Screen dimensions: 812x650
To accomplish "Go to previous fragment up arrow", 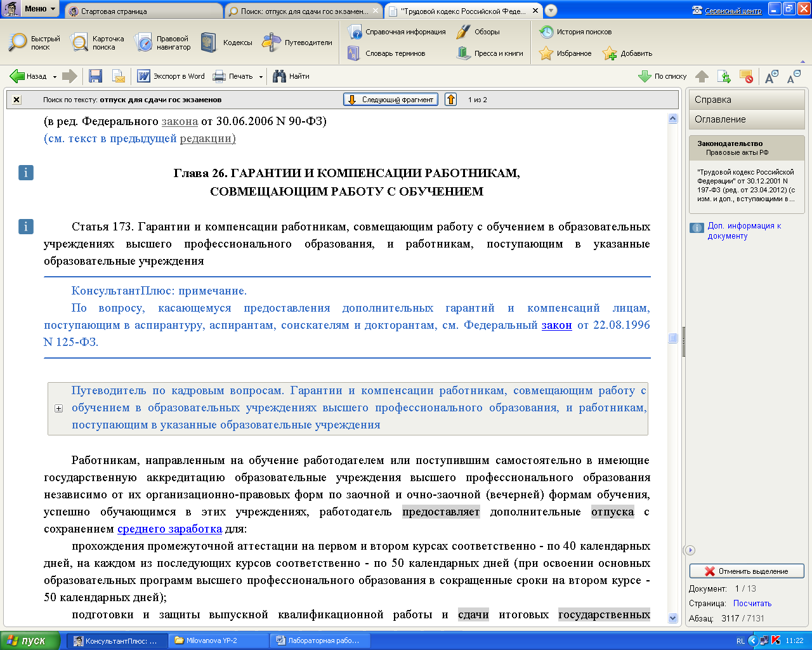I will pos(450,100).
